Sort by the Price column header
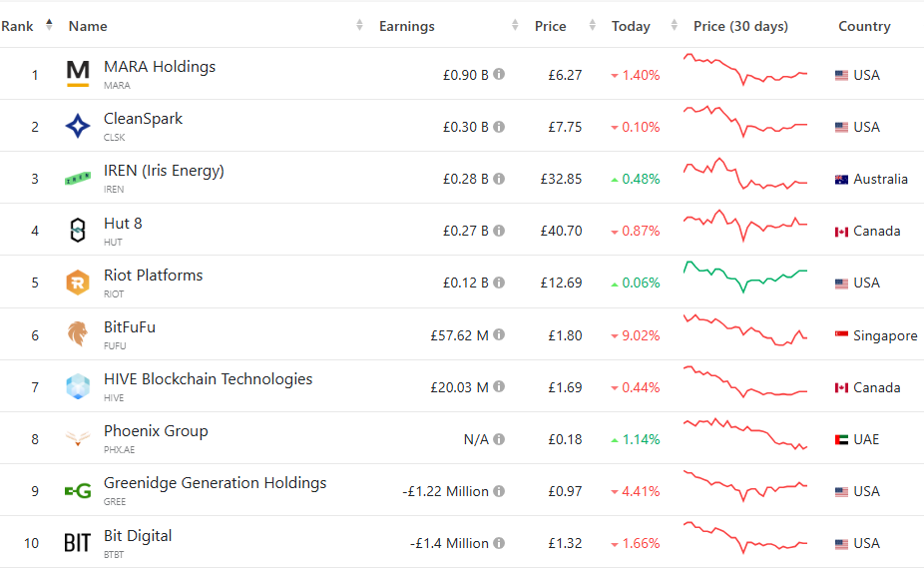The width and height of the screenshot is (924, 569). pyautogui.click(x=550, y=26)
